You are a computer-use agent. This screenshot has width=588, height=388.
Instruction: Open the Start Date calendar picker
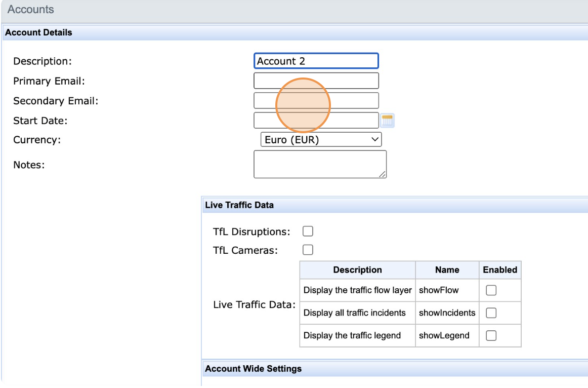(x=387, y=121)
